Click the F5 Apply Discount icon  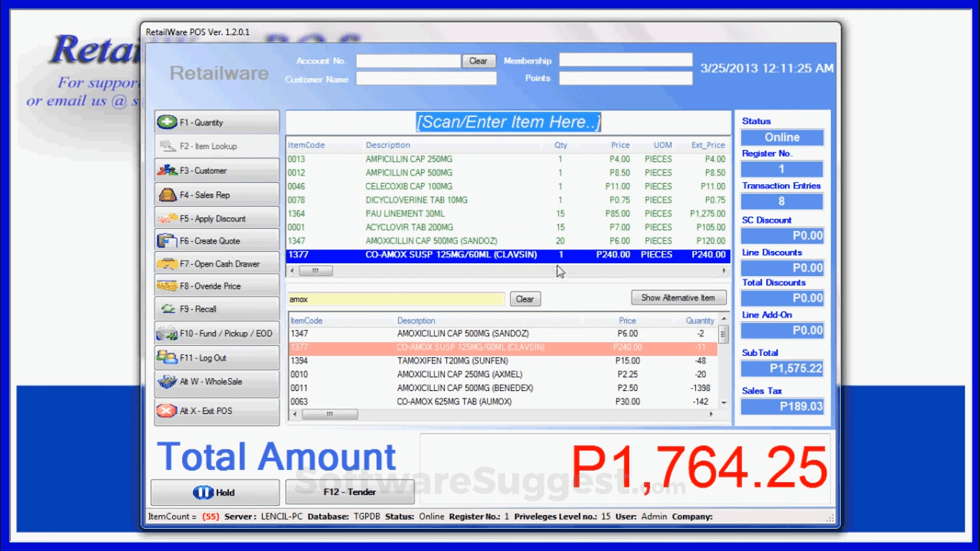tap(167, 218)
